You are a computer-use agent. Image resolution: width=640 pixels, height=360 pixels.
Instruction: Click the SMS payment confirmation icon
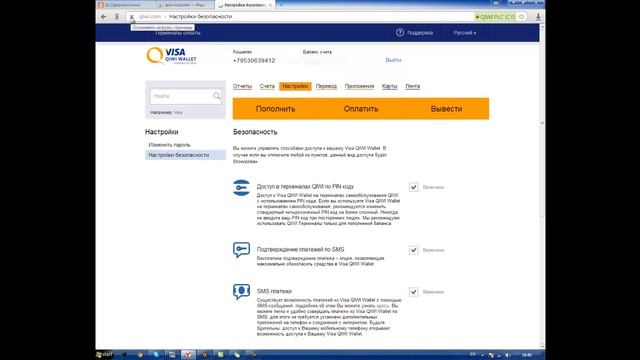coord(241,250)
